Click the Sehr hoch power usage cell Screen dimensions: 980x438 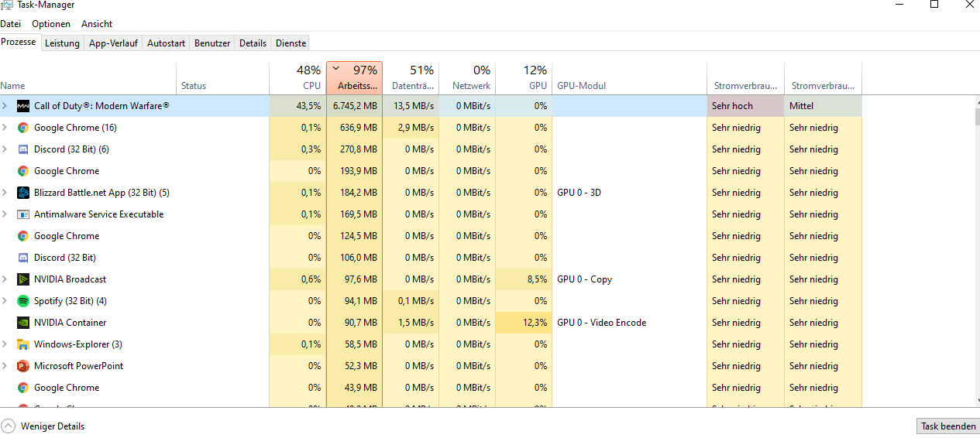coord(745,106)
